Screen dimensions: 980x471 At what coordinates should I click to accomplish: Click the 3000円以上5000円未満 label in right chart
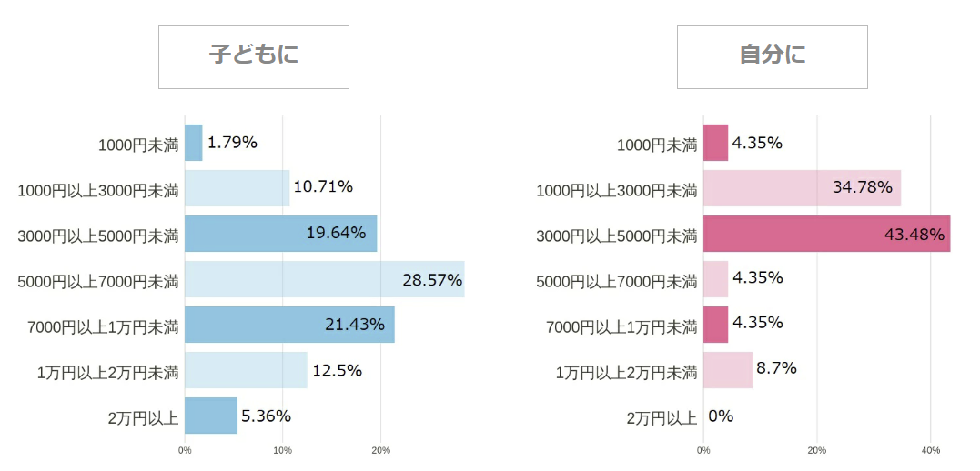pos(617,235)
